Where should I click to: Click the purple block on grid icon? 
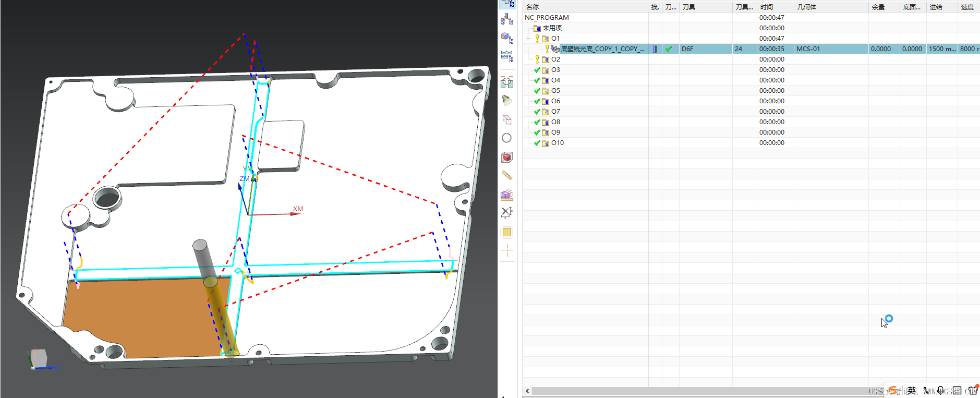click(x=506, y=195)
